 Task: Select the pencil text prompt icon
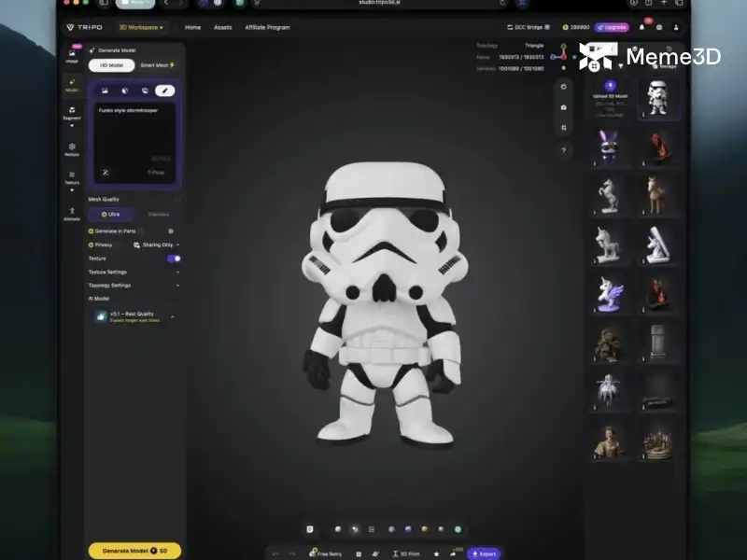click(165, 91)
